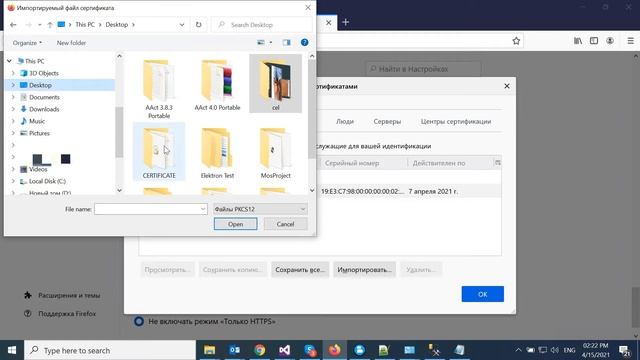Image resolution: width=640 pixels, height=360 pixels.
Task: Click the Импортировать... button
Action: click(x=364, y=270)
